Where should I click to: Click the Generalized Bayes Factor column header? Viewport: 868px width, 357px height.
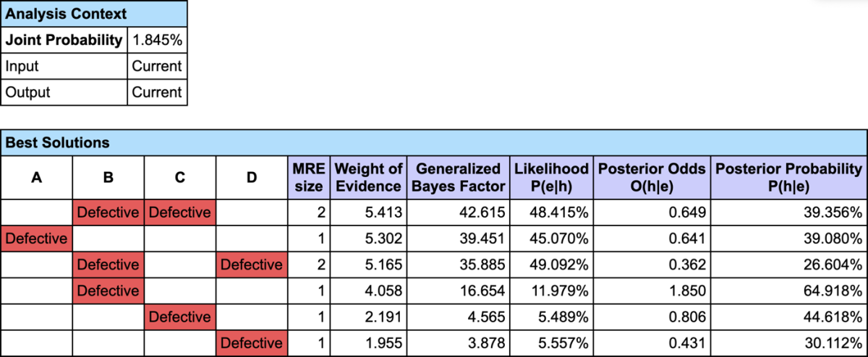coord(457,178)
